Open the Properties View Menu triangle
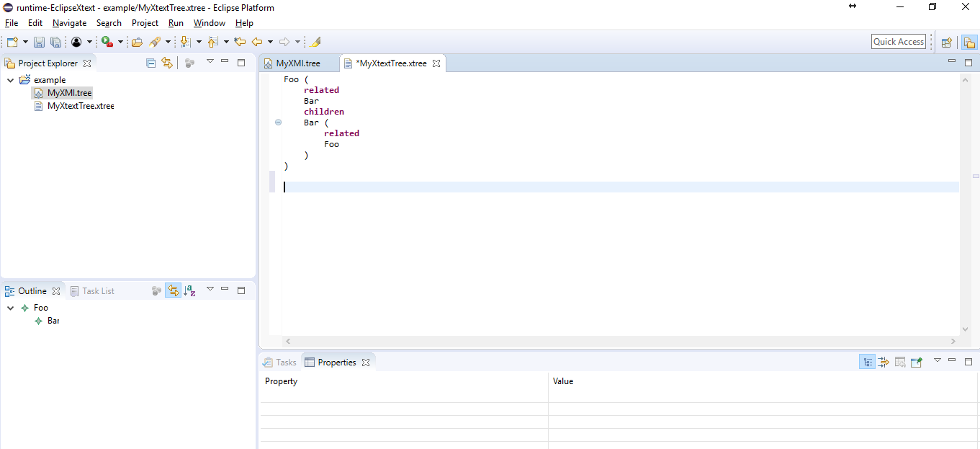 coord(938,360)
